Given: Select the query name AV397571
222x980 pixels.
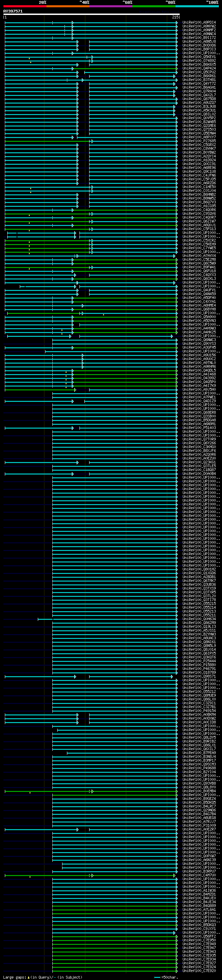Looking at the screenshot, I should click(13, 11).
